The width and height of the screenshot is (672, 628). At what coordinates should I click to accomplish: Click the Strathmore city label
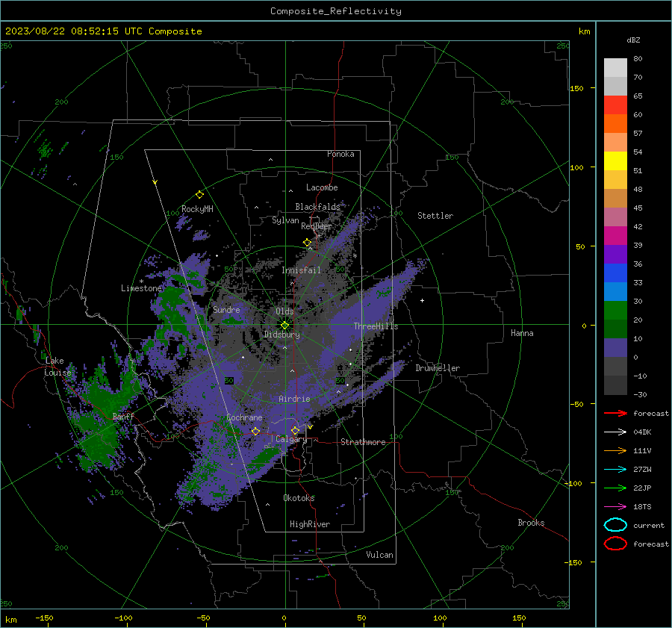click(x=363, y=442)
